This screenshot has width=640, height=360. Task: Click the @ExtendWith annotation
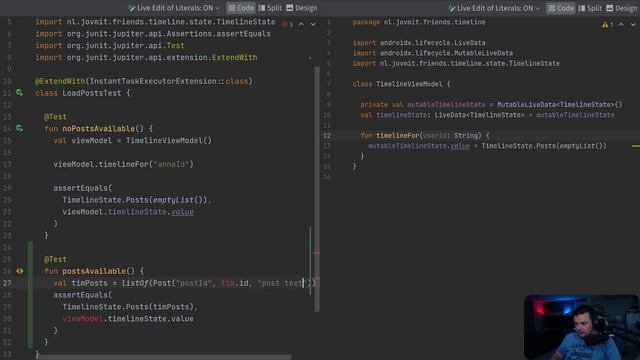pos(60,81)
